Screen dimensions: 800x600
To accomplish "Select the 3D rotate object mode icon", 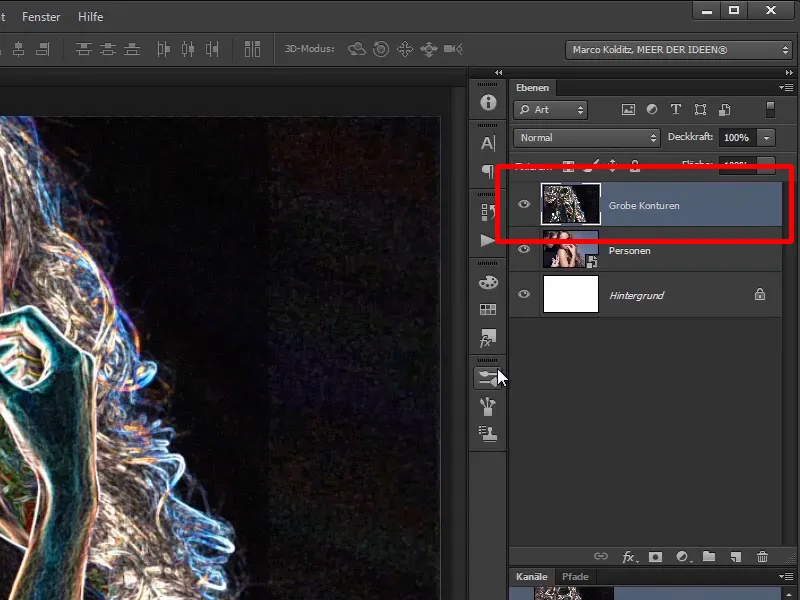I will point(357,49).
